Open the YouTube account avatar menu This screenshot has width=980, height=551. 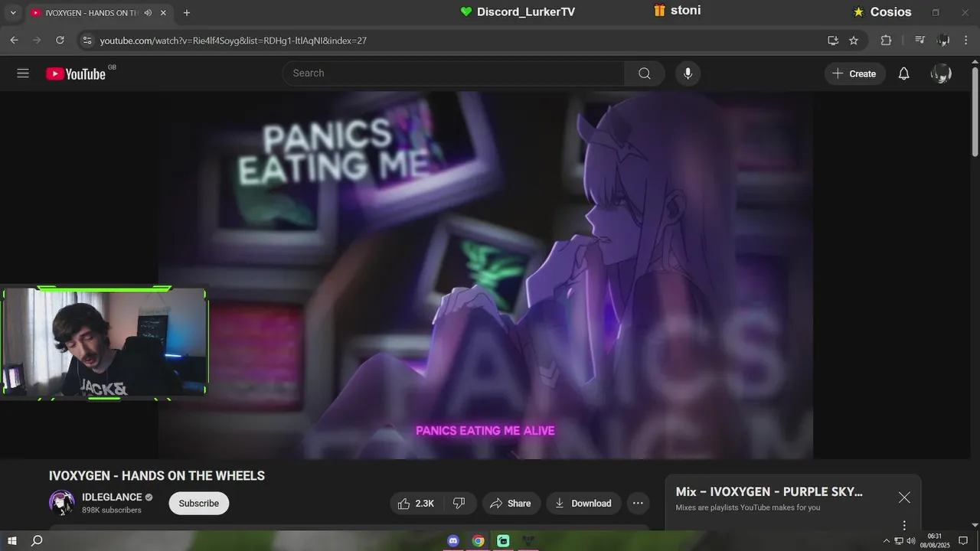coord(941,73)
